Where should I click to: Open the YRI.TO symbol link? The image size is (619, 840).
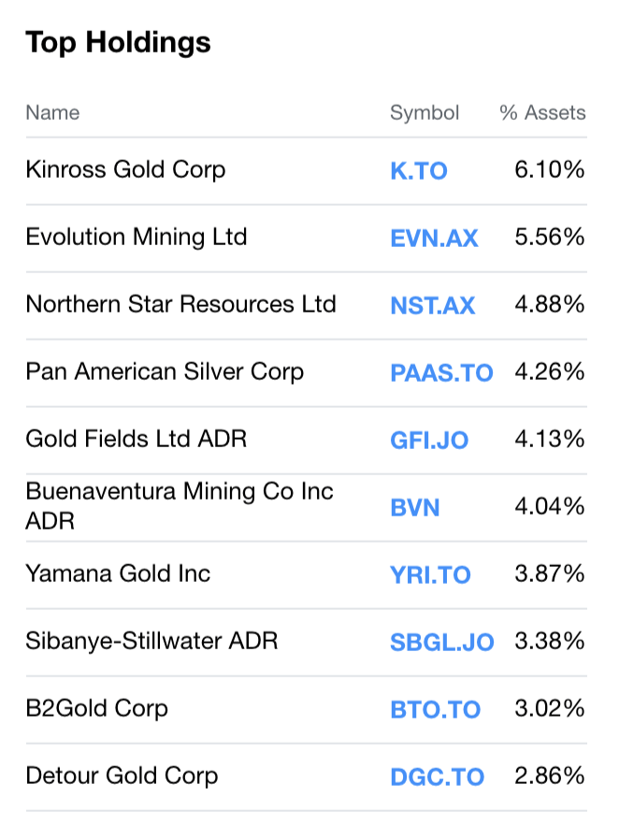pos(430,575)
